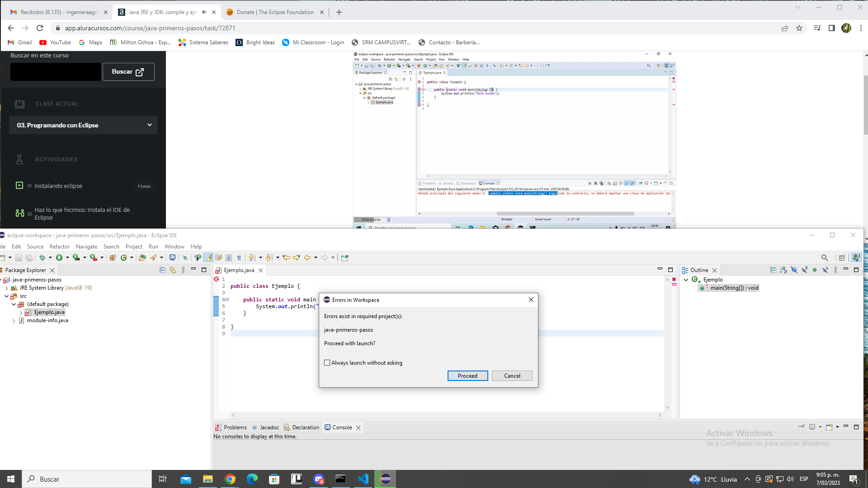This screenshot has height=488, width=868.
Task: Toggle Always launch without asking checkbox
Action: (x=327, y=362)
